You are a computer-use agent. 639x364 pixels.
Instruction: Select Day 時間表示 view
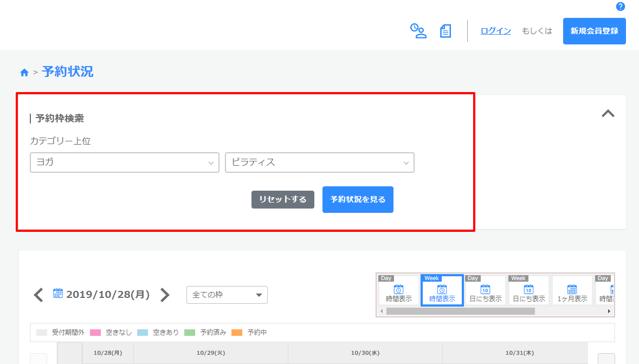point(398,290)
